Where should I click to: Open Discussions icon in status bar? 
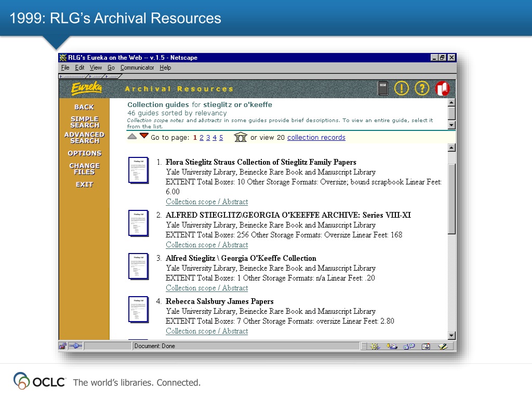(409, 347)
